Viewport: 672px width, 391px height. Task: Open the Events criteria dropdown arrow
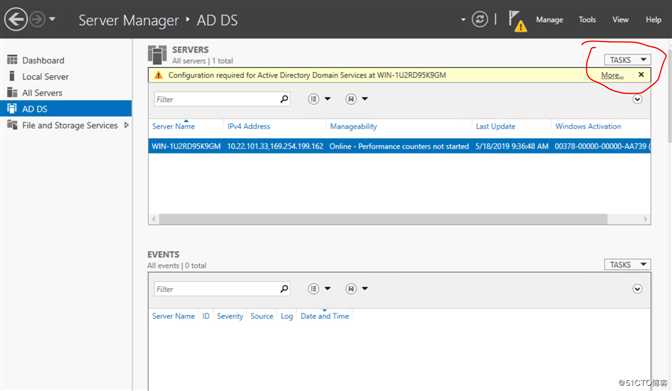click(327, 289)
